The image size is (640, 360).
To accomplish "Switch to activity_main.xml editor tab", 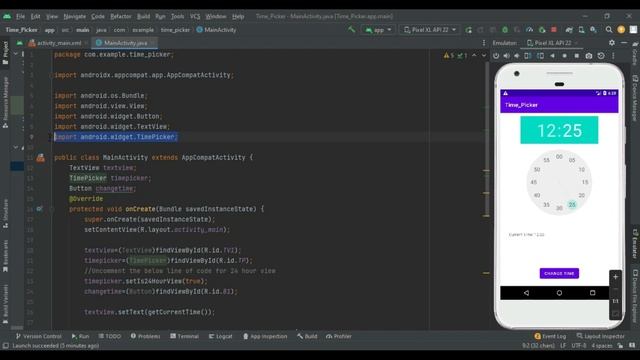I will 59,43.
